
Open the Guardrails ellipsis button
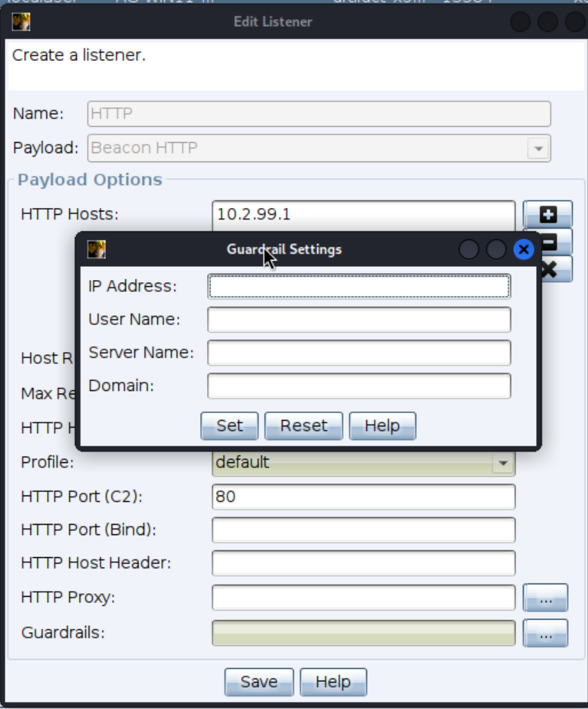click(x=545, y=633)
